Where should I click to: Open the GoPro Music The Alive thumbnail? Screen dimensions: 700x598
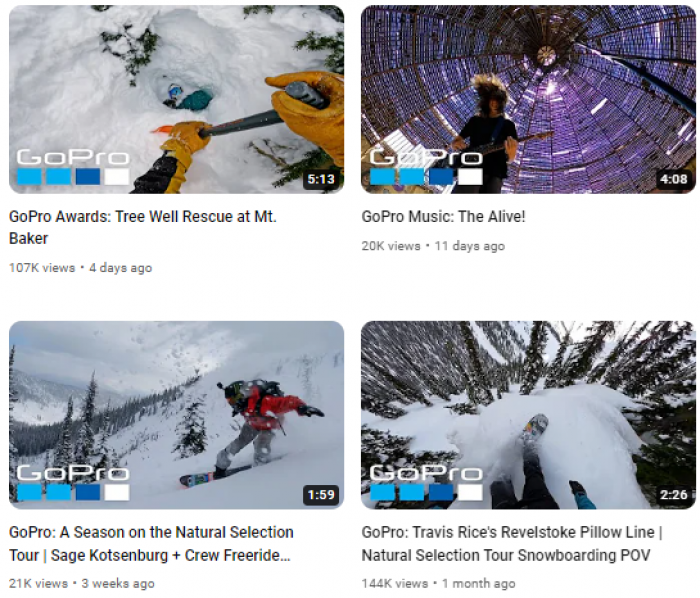tap(529, 99)
